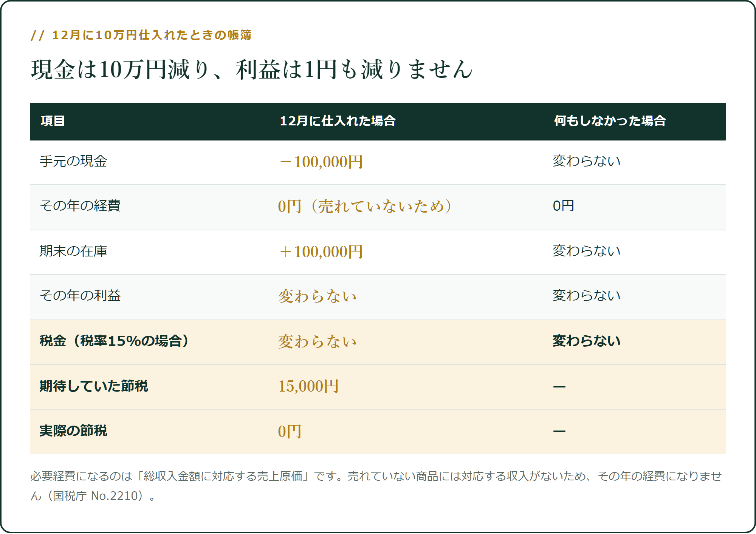Click the plain '0円' in the その年の経費 row
This screenshot has height=534, width=756.
[563, 206]
